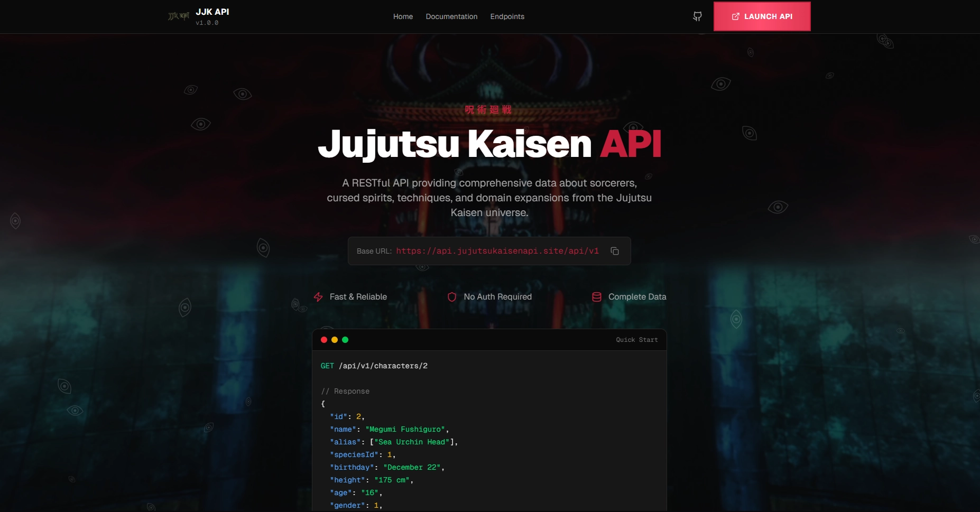The image size is (980, 512).
Task: Click the Megumi Fushiguro name value
Action: [x=407, y=429]
